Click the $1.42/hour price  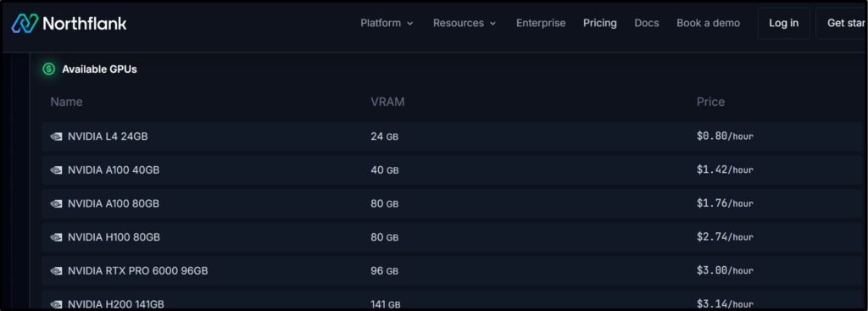coord(726,169)
